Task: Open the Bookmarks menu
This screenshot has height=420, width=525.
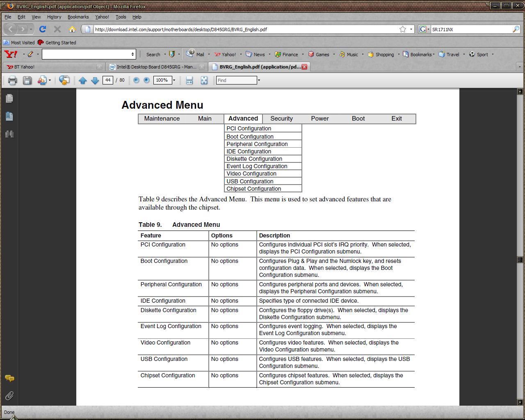Action: 78,17
